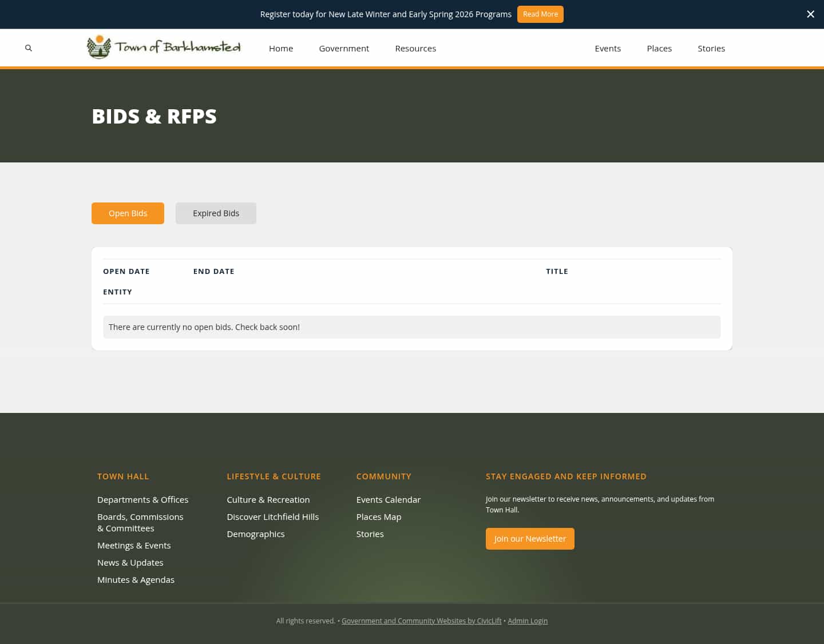Viewport: 824px width, 644px height.
Task: Click the Admin Login link
Action: coord(528,621)
